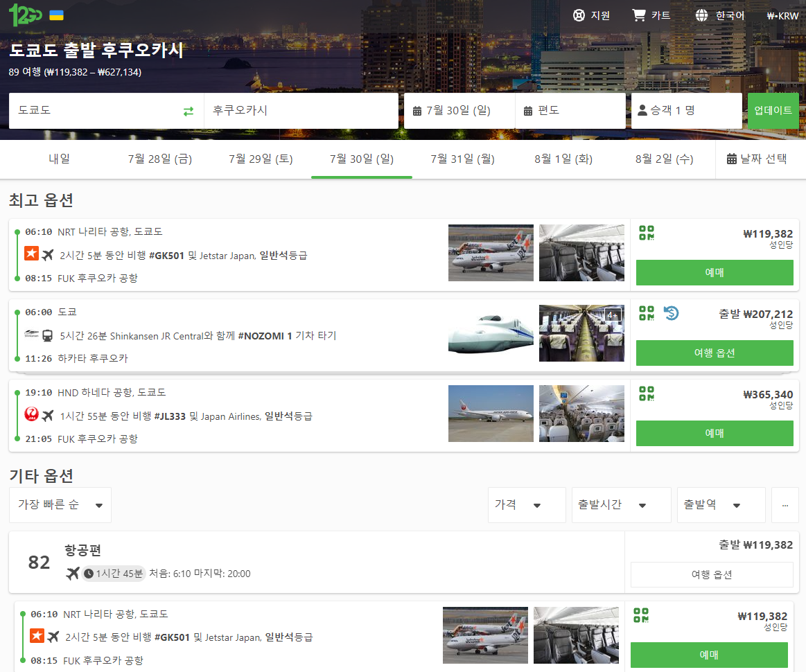The height and width of the screenshot is (672, 806).
Task: Open the more filters ellipsis button
Action: 785,505
